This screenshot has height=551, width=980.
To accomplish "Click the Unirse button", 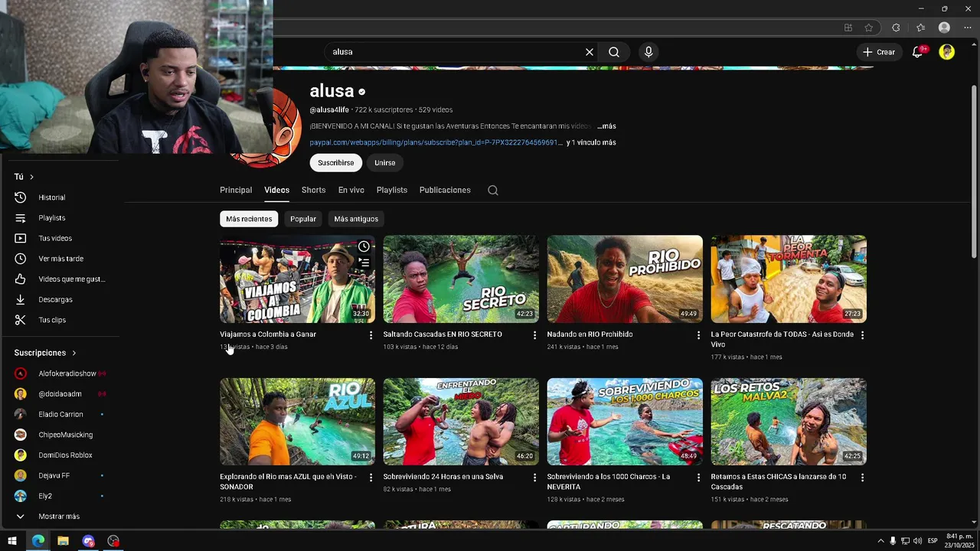I will [385, 163].
